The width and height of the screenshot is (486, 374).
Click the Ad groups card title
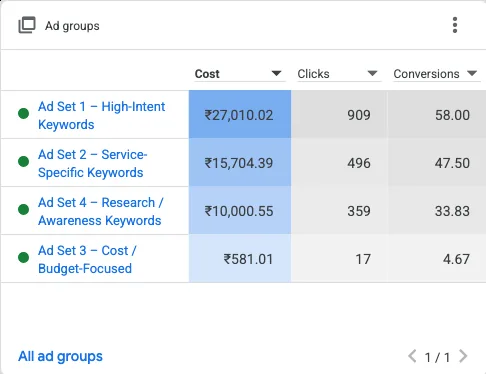pyautogui.click(x=72, y=26)
